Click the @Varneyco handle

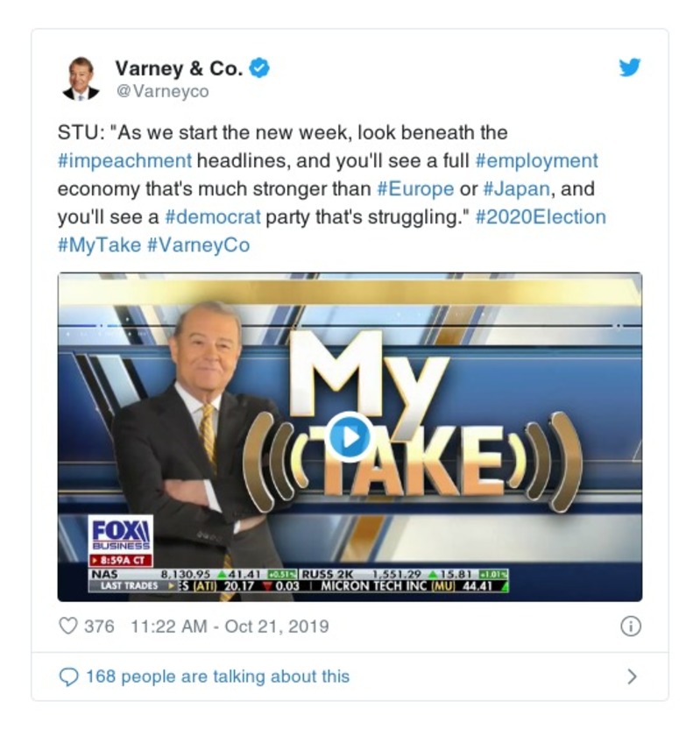click(162, 91)
